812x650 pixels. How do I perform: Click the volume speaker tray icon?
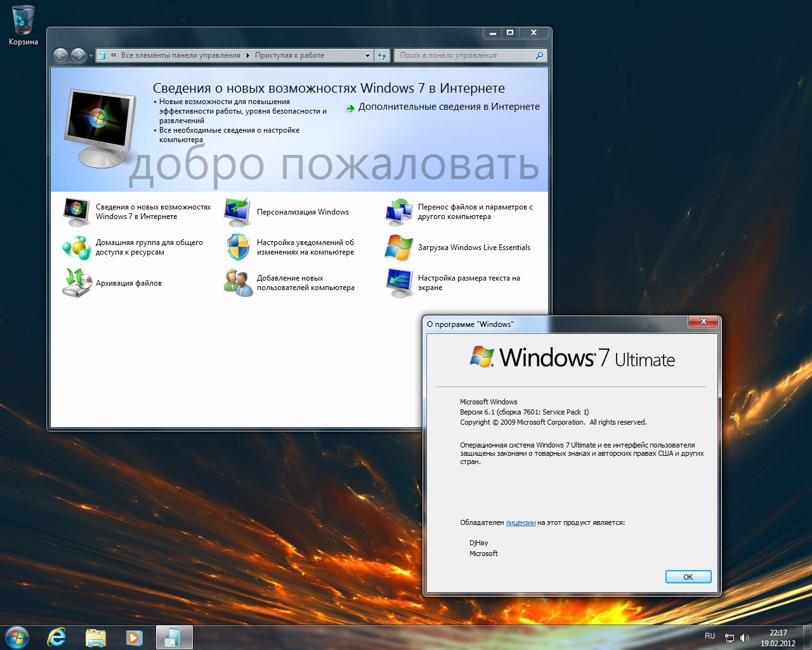(745, 638)
